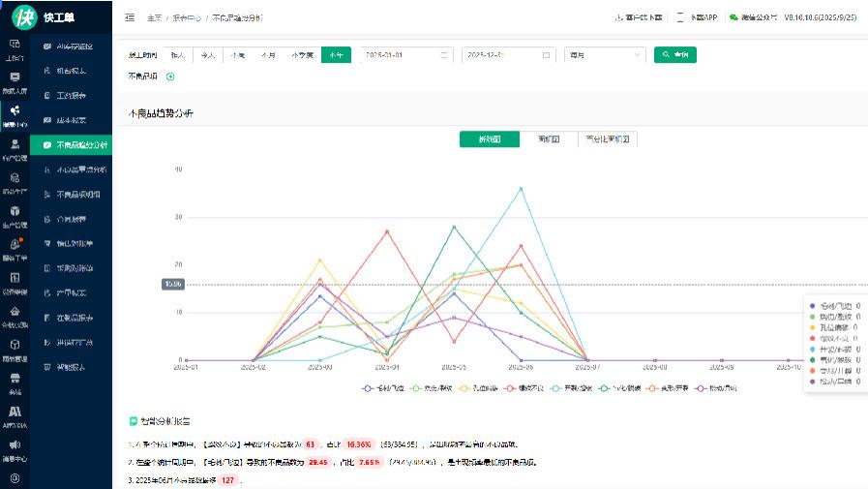Select the active 报表中心 share-style rail icon
Image resolution: width=868 pixels, height=489 pixels.
click(x=15, y=110)
